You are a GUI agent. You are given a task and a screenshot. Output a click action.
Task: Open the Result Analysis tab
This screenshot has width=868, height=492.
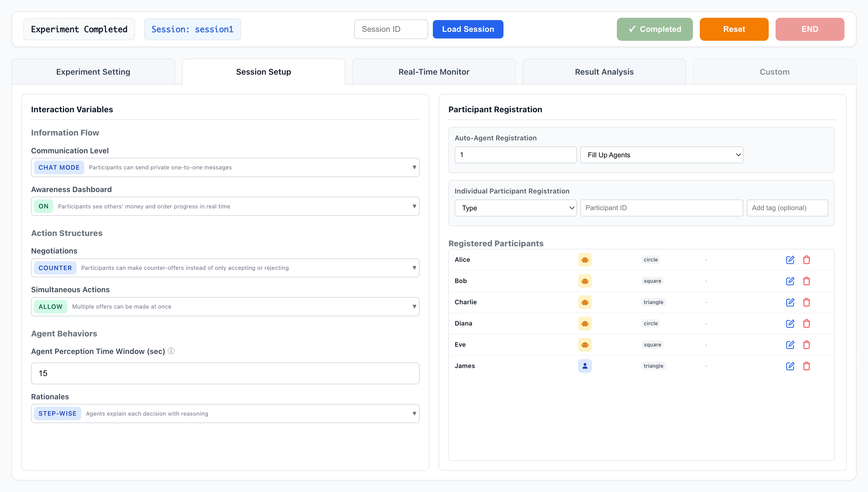(x=604, y=72)
